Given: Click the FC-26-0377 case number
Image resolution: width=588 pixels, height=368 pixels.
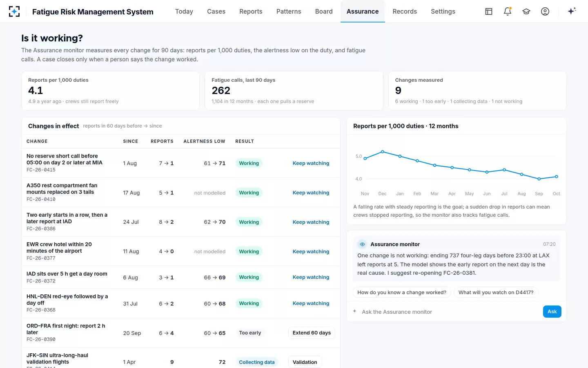Looking at the screenshot, I should (x=41, y=258).
